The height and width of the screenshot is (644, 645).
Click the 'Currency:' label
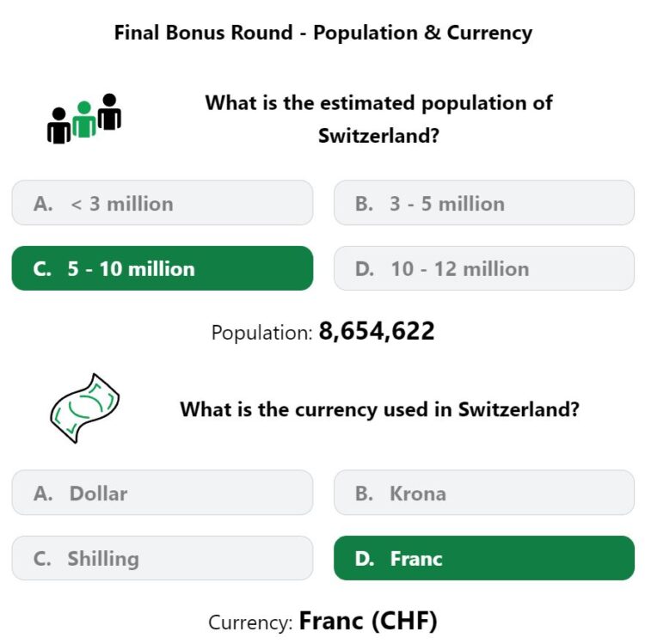[x=250, y=623]
